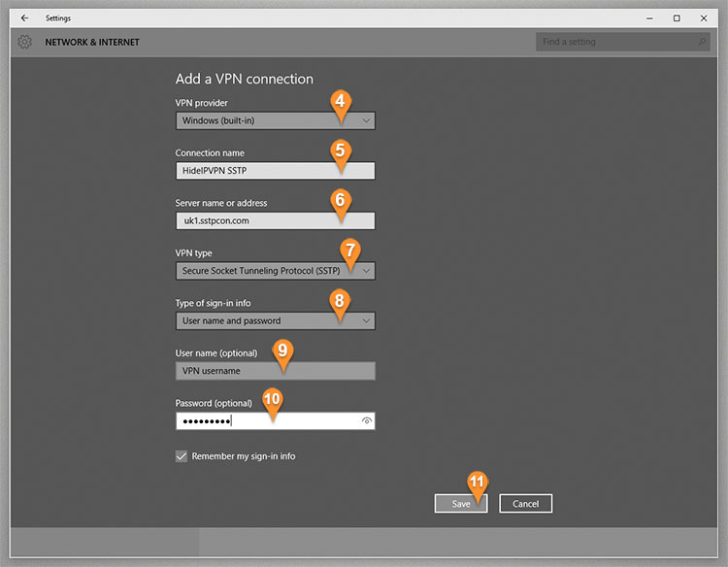Select the NETWORK & INTERNET header
The image size is (728, 567).
[x=92, y=43]
